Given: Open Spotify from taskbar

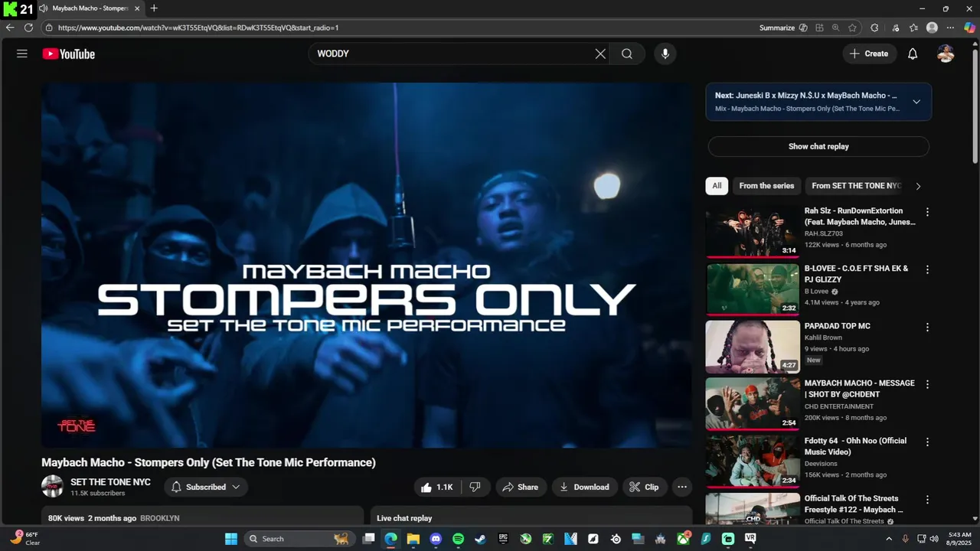Looking at the screenshot, I should [458, 539].
